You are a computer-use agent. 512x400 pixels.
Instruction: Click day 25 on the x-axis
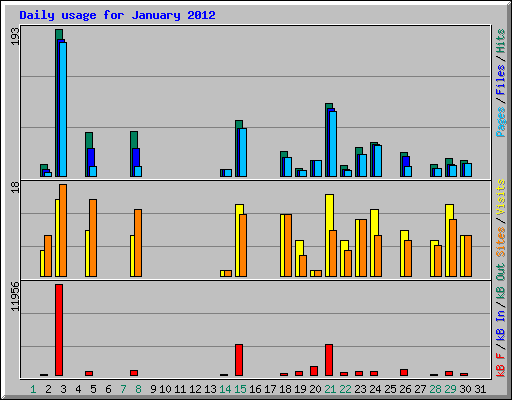click(390, 389)
